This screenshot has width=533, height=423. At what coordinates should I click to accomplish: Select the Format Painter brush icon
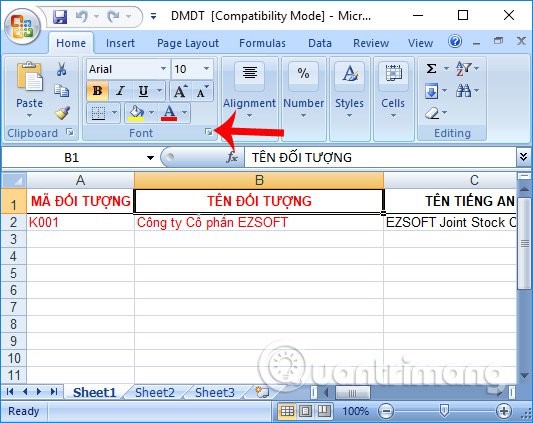(63, 113)
